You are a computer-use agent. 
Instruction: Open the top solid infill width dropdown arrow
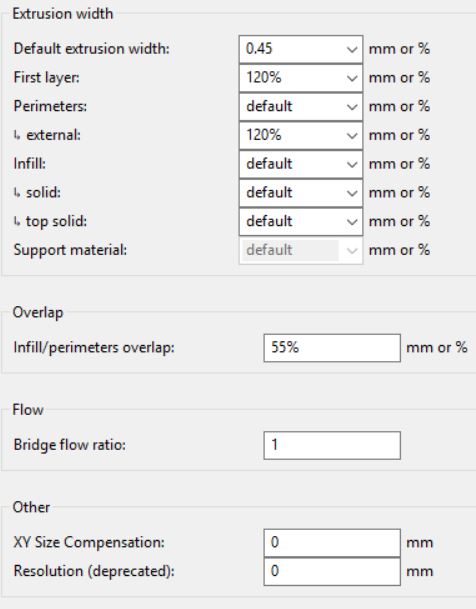[x=352, y=222]
